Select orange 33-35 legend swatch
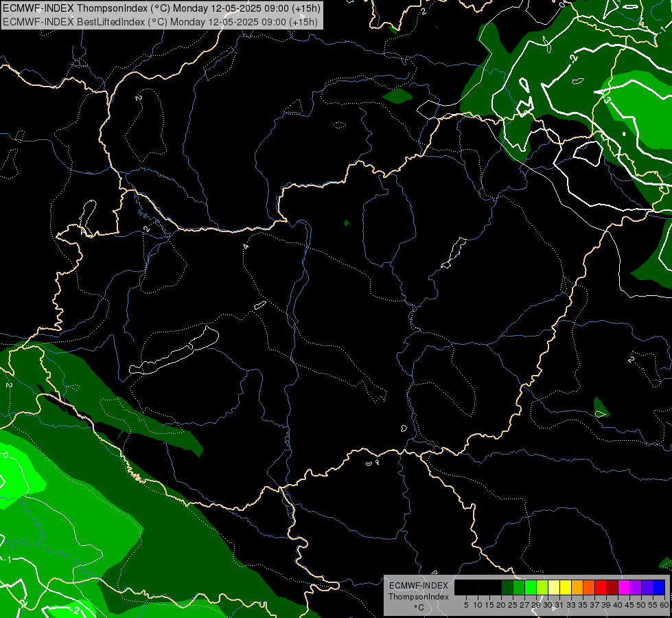The width and height of the screenshot is (672, 618). coord(577,587)
